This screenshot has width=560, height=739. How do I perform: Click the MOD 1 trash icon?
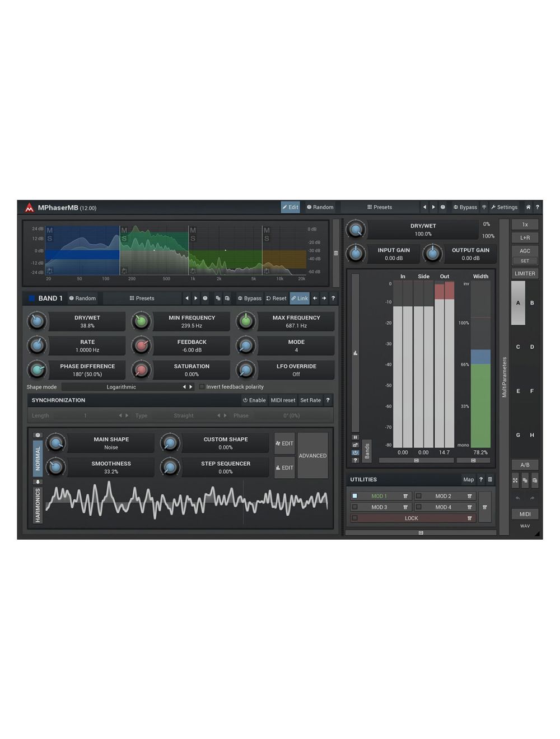(x=405, y=496)
